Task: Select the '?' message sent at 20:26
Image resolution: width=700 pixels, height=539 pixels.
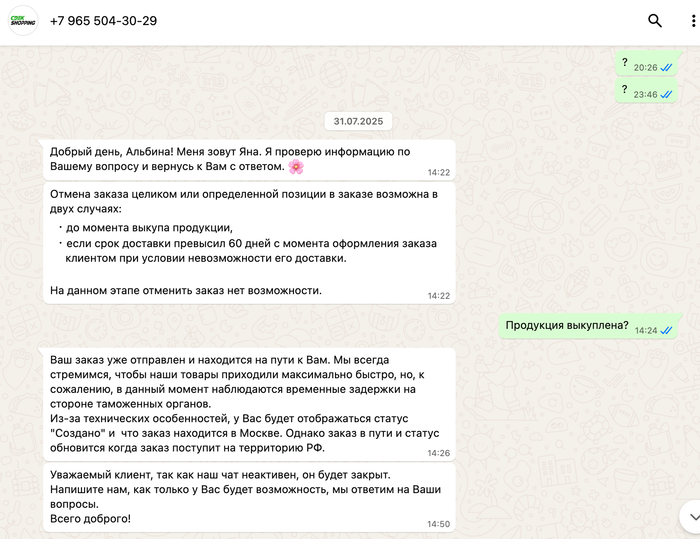Action: (x=646, y=64)
